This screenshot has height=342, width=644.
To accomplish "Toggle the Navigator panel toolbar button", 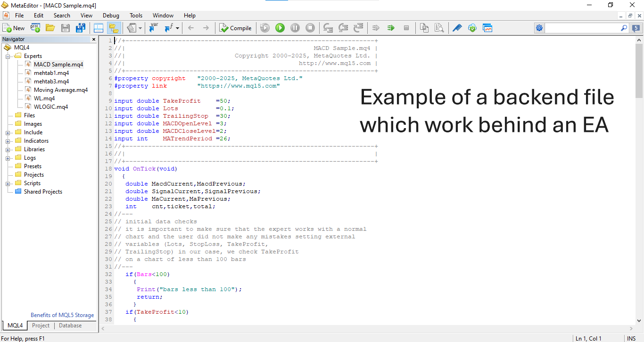I will (x=113, y=28).
